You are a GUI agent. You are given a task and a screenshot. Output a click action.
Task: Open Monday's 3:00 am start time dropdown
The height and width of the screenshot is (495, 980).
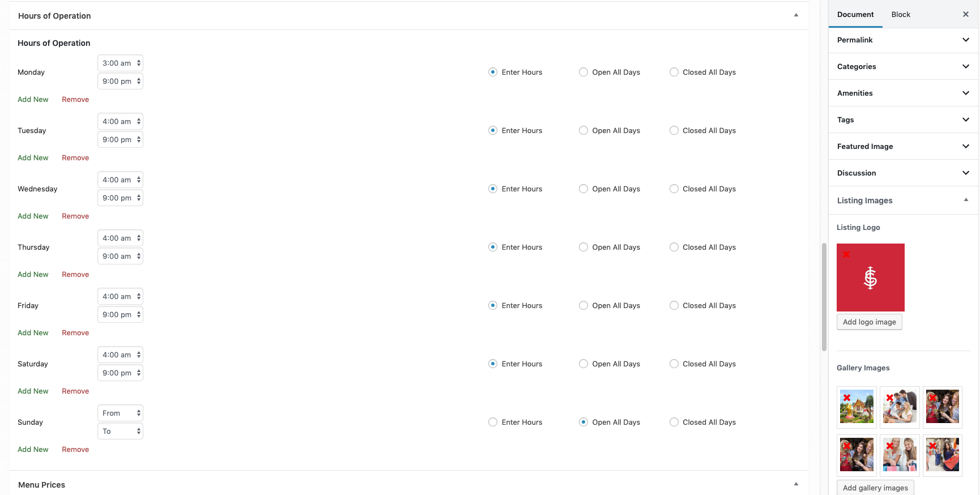(x=120, y=63)
